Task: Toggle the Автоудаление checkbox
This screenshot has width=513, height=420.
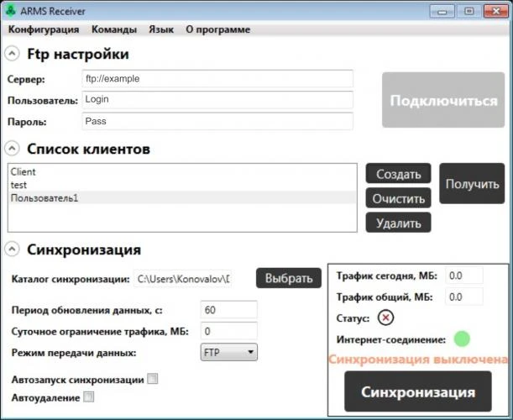Action: (89, 397)
